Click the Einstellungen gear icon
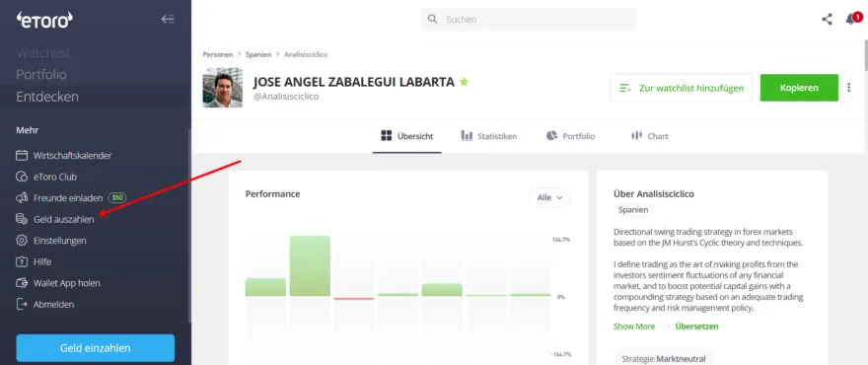 [22, 241]
